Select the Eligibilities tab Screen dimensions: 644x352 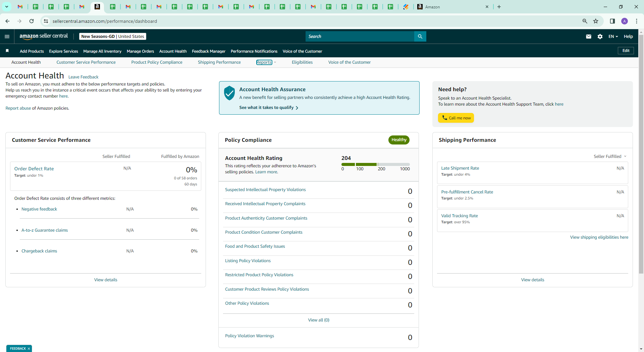tap(302, 62)
